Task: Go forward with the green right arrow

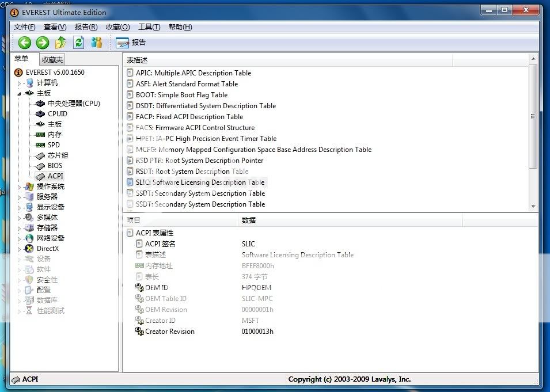Action: (43, 43)
